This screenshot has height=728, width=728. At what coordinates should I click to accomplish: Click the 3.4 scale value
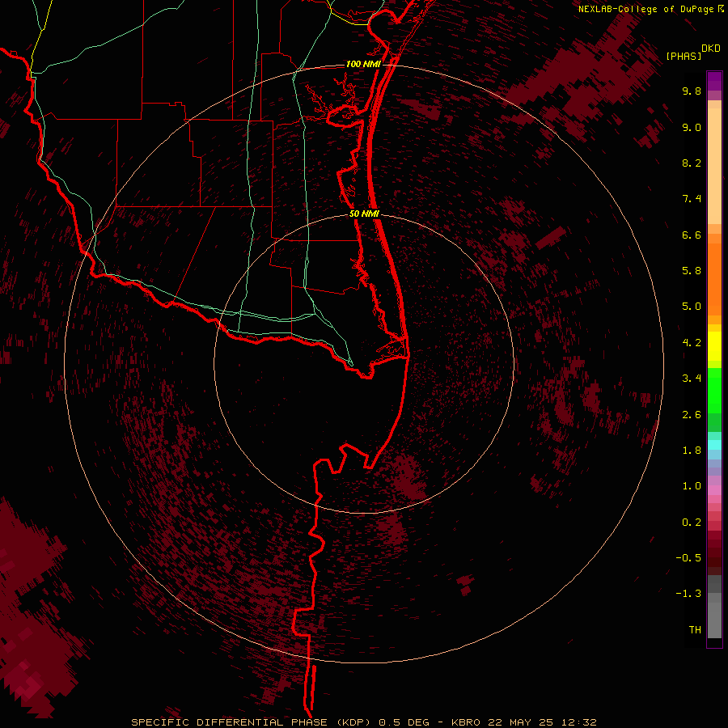point(692,379)
